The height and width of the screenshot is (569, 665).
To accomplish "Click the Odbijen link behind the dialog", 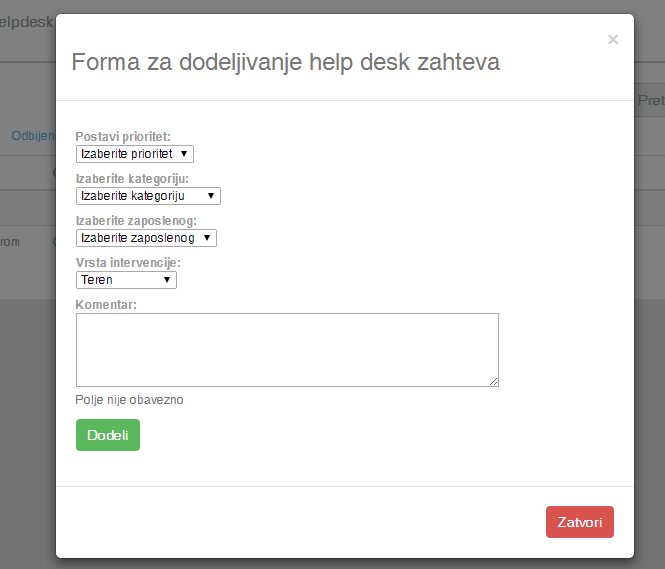I will 33,136.
